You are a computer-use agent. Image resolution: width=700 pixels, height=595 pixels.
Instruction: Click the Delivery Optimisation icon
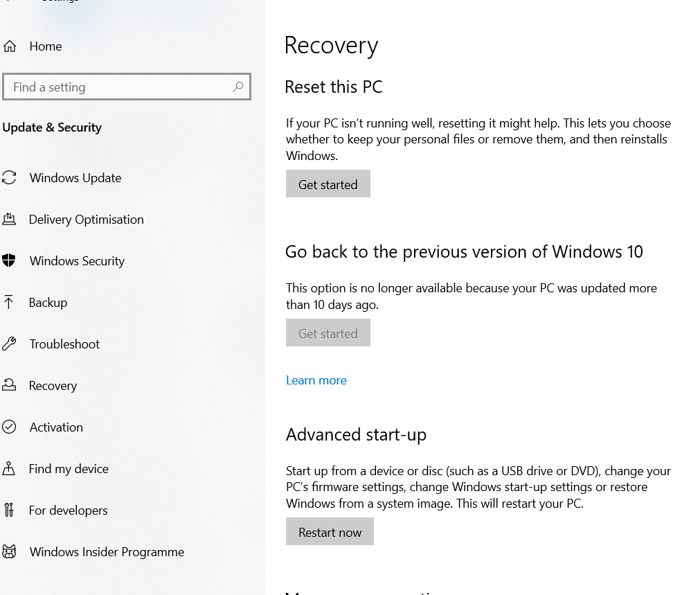coord(9,219)
